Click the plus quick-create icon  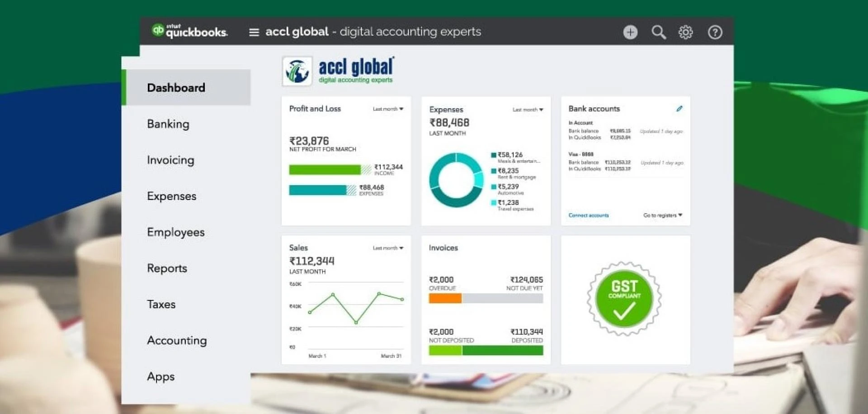pyautogui.click(x=630, y=32)
